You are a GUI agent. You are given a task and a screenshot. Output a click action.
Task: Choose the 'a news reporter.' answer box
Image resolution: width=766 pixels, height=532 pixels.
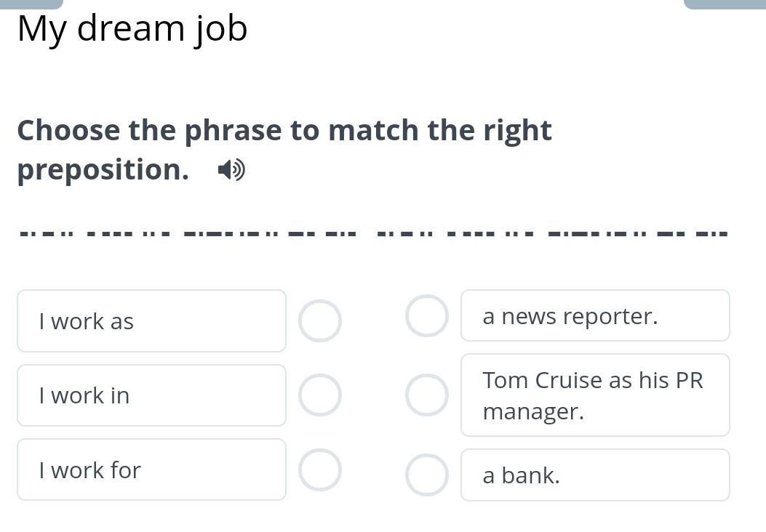595,316
